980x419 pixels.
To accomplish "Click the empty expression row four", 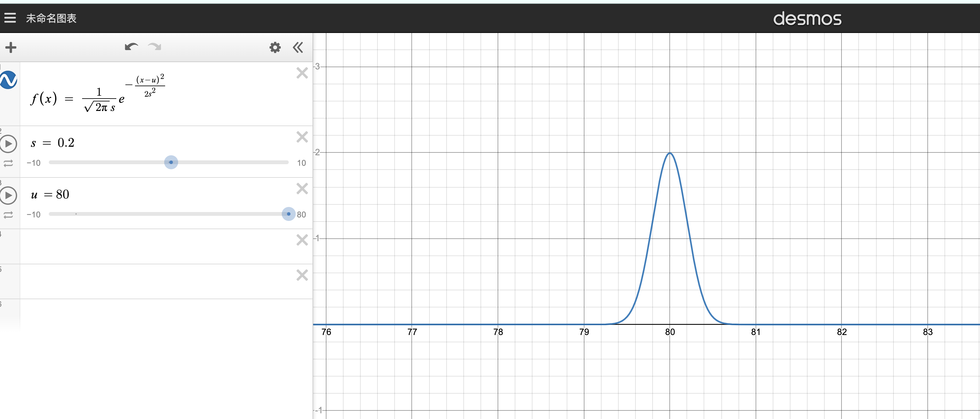I will point(160,246).
